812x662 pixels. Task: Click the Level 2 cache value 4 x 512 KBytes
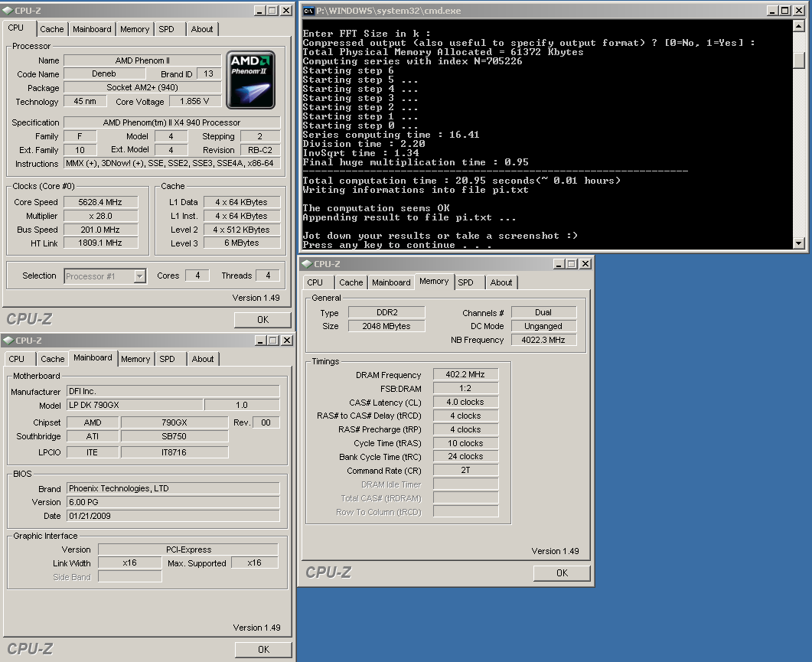click(x=242, y=230)
